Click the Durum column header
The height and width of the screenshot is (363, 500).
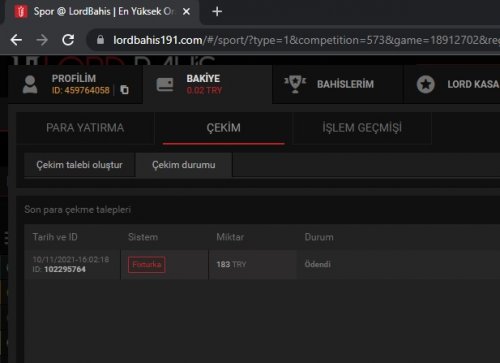[319, 237]
